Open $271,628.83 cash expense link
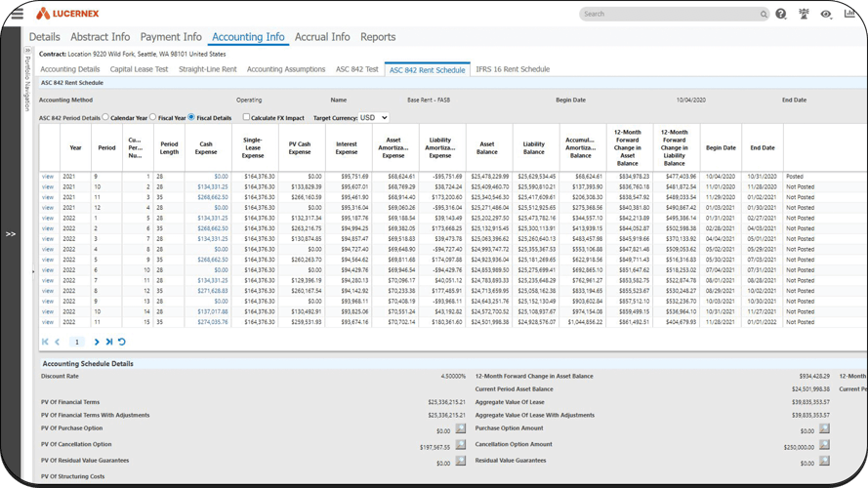Image resolution: width=868 pixels, height=488 pixels. tap(213, 291)
